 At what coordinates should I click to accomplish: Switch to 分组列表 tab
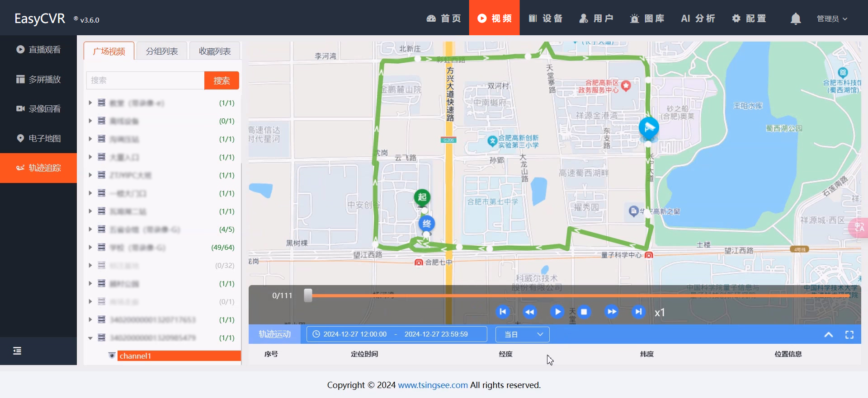[x=162, y=51]
